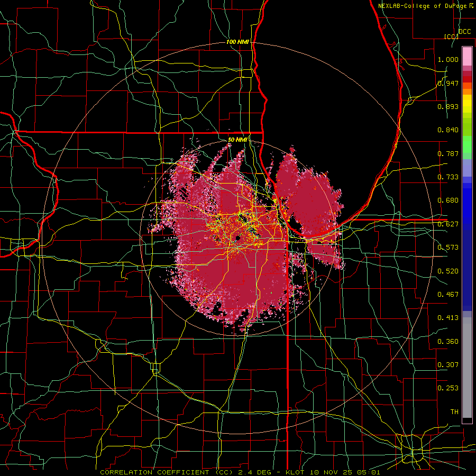Click the 0.467 scale value
476x476 pixels.
(448, 295)
